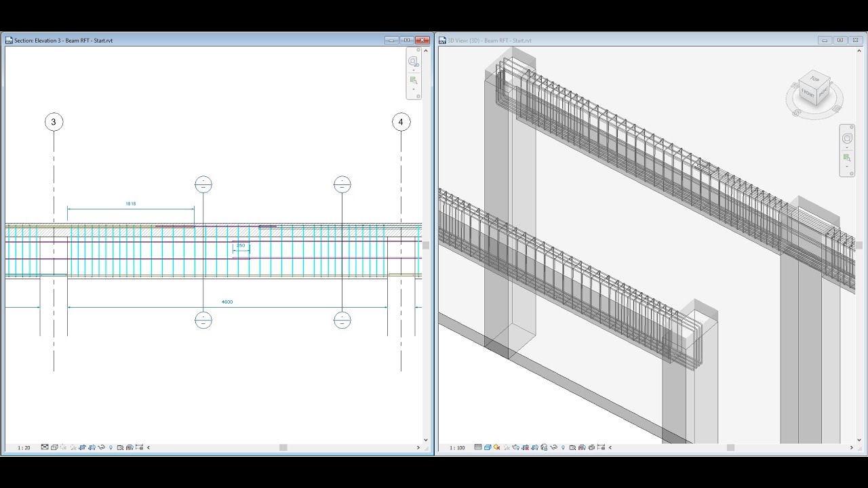Click Reveal Constraints in 3D view bar

pyautogui.click(x=601, y=447)
